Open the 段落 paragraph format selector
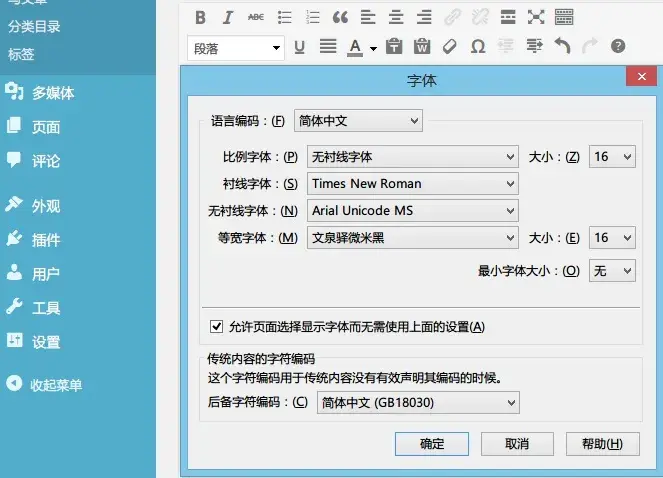Viewport: 663px width, 478px height. tap(236, 47)
